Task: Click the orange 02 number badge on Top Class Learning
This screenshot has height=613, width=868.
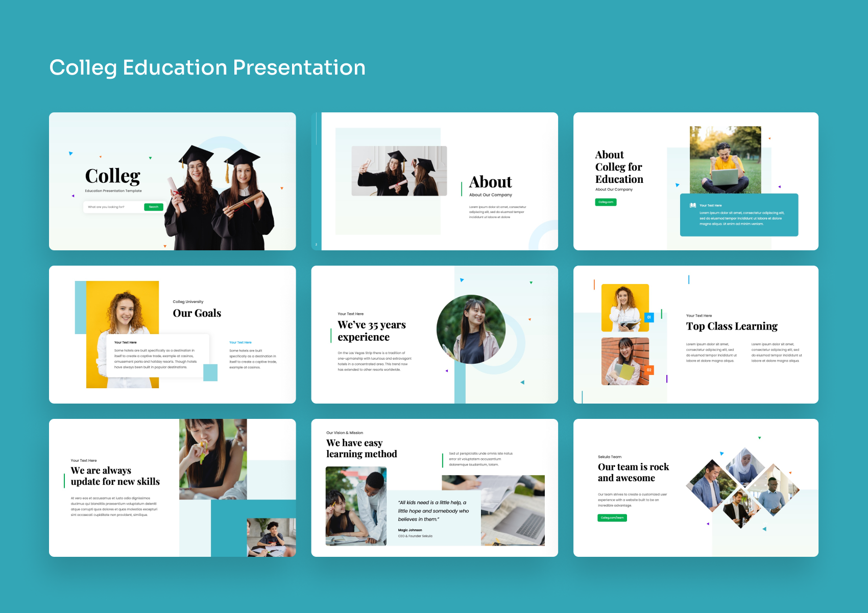Action: [649, 369]
